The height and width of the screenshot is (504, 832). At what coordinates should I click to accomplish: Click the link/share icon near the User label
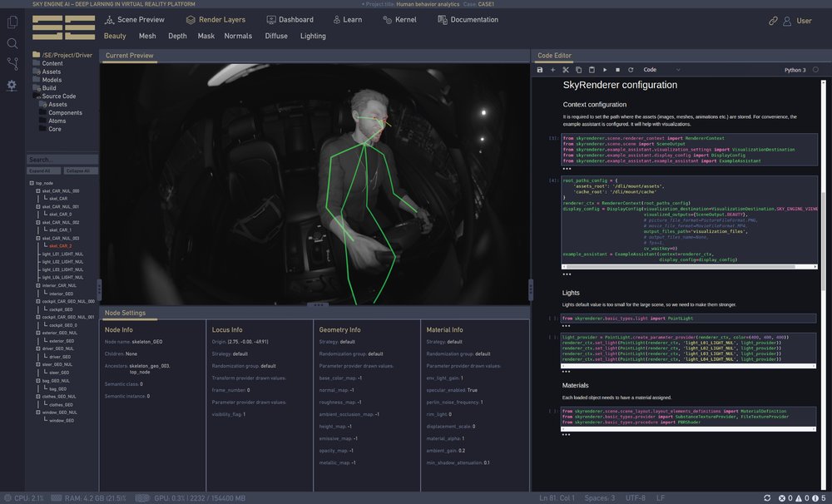772,21
